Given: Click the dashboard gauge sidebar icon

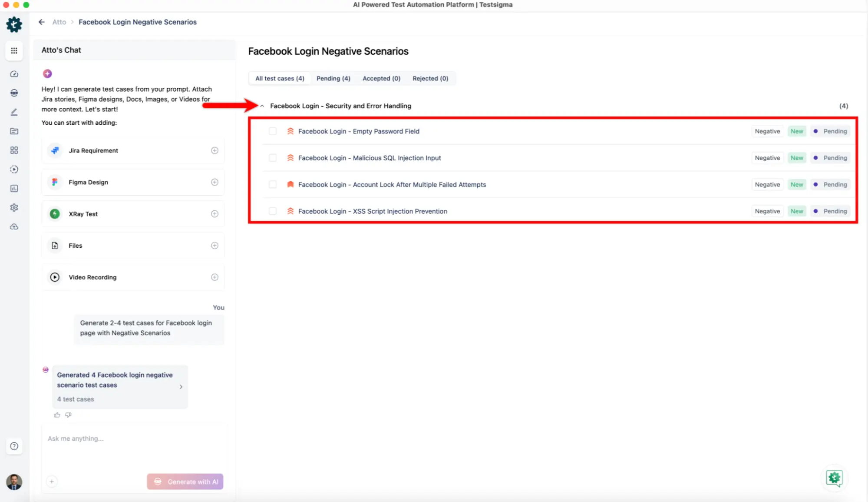Looking at the screenshot, I should [x=14, y=74].
